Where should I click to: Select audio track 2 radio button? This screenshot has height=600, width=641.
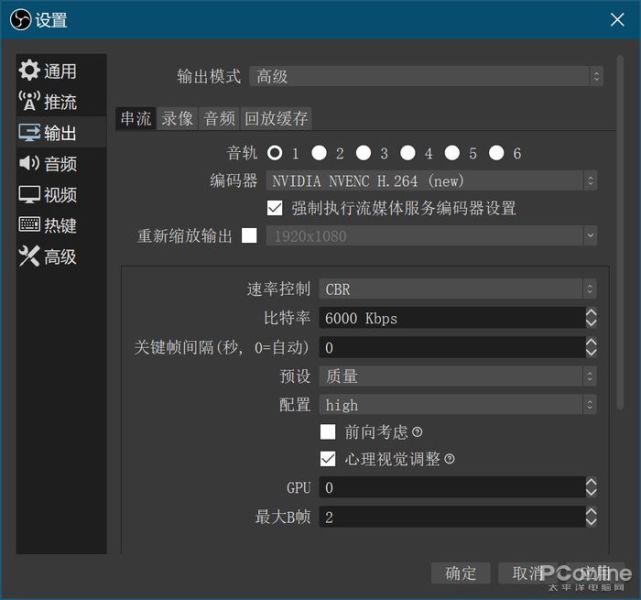tap(319, 153)
